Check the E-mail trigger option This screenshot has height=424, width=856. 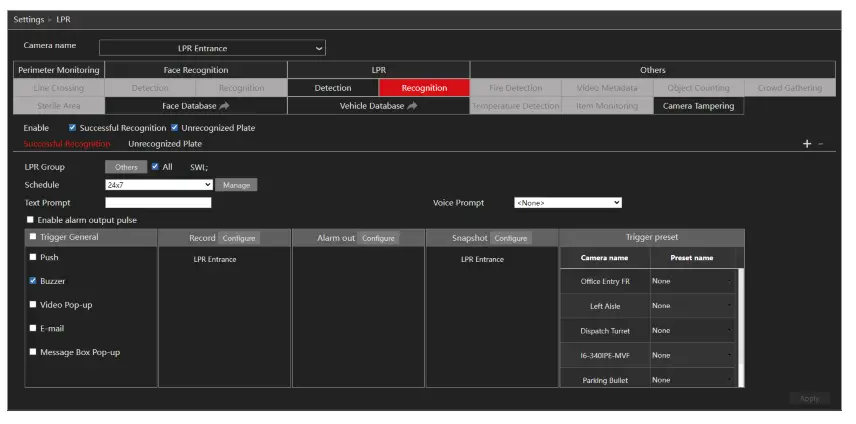[33, 328]
